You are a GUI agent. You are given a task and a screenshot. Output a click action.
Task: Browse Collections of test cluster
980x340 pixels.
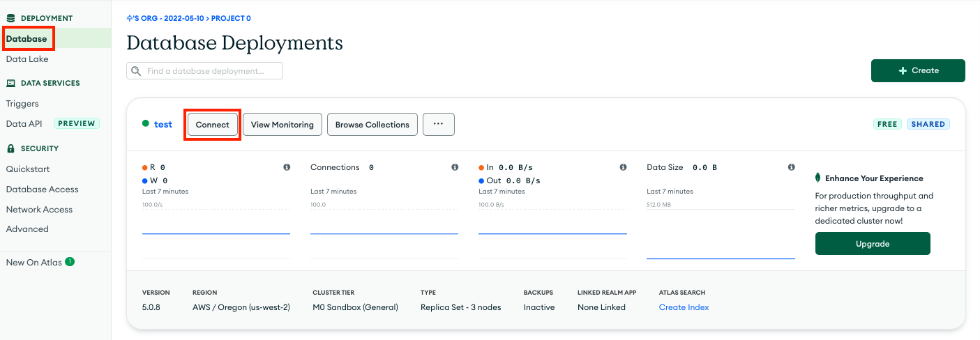[x=372, y=125]
